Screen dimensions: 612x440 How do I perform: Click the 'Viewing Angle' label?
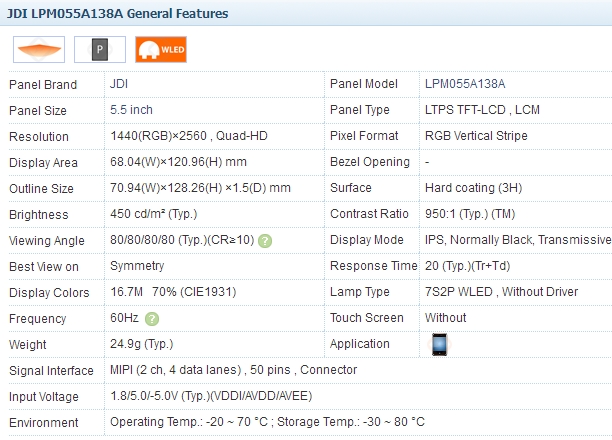point(47,241)
